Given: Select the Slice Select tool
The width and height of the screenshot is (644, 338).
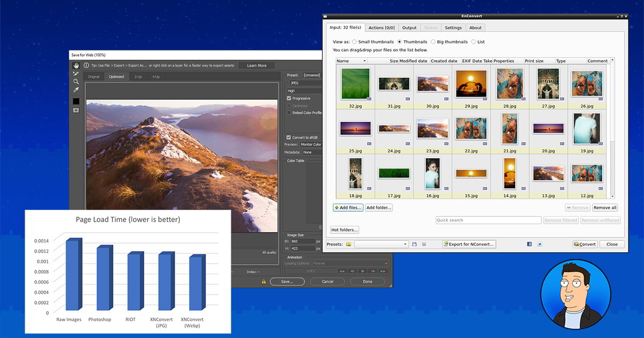Looking at the screenshot, I should click(x=76, y=74).
